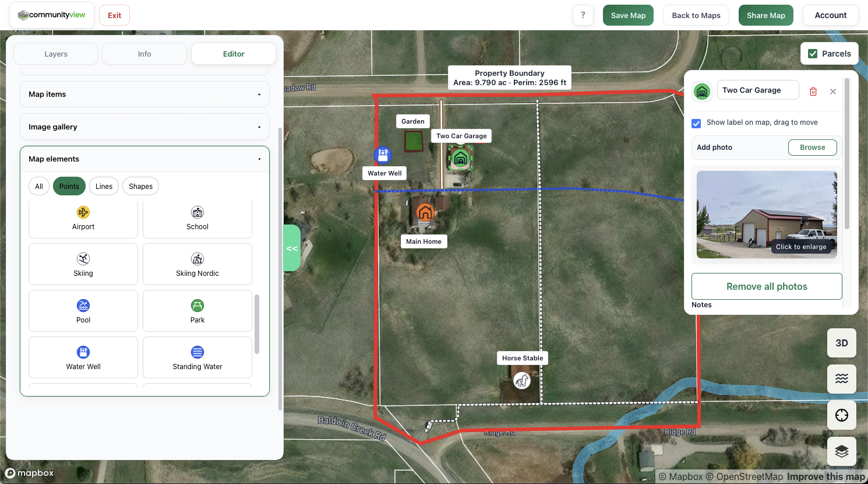Image resolution: width=868 pixels, height=484 pixels.
Task: Select the Skiing Nordic point element
Action: point(197,264)
